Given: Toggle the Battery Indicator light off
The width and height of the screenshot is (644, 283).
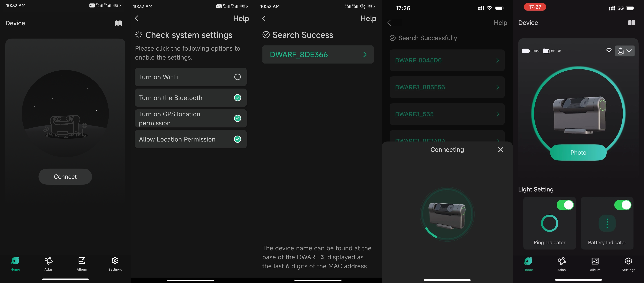Looking at the screenshot, I should (x=623, y=205).
